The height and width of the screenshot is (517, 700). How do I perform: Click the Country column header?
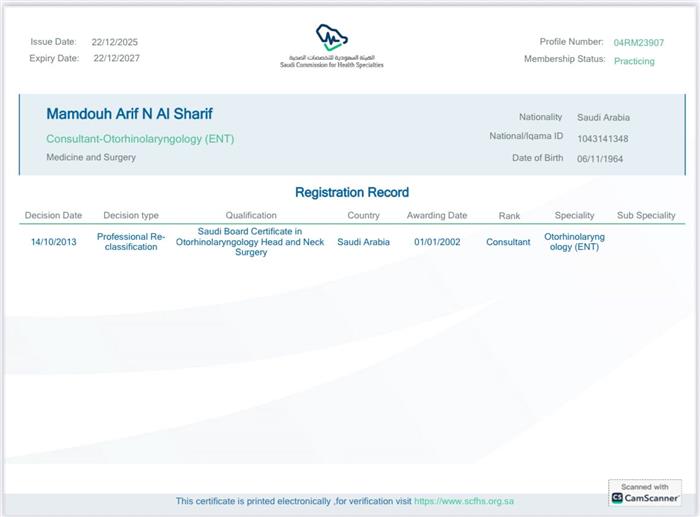click(363, 215)
